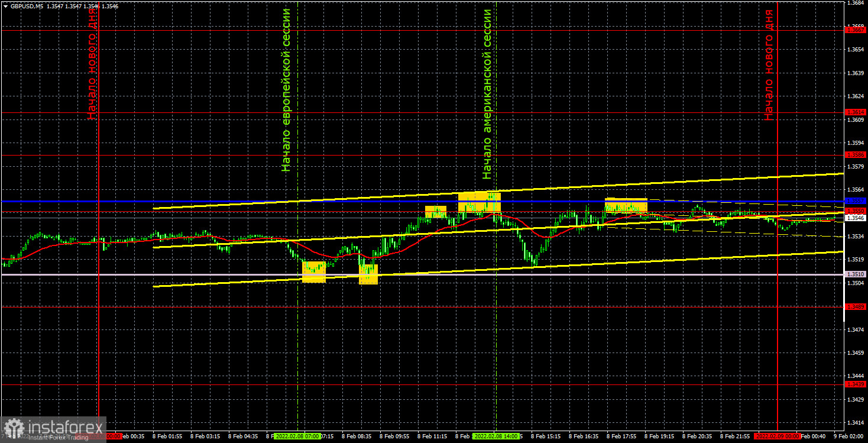Click the 1.3546 current price label
This screenshot has width=868, height=443.
[856, 218]
